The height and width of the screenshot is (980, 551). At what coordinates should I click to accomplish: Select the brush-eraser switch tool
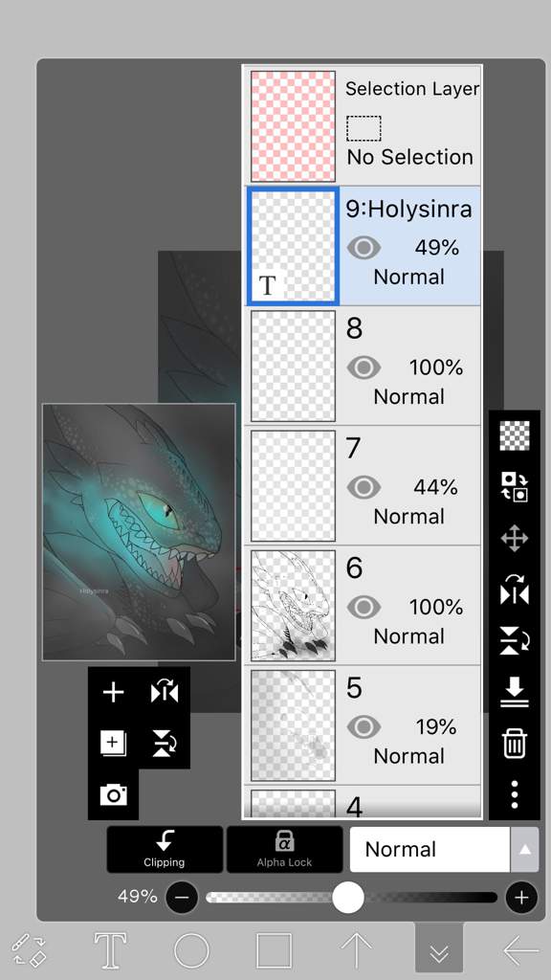[30, 950]
